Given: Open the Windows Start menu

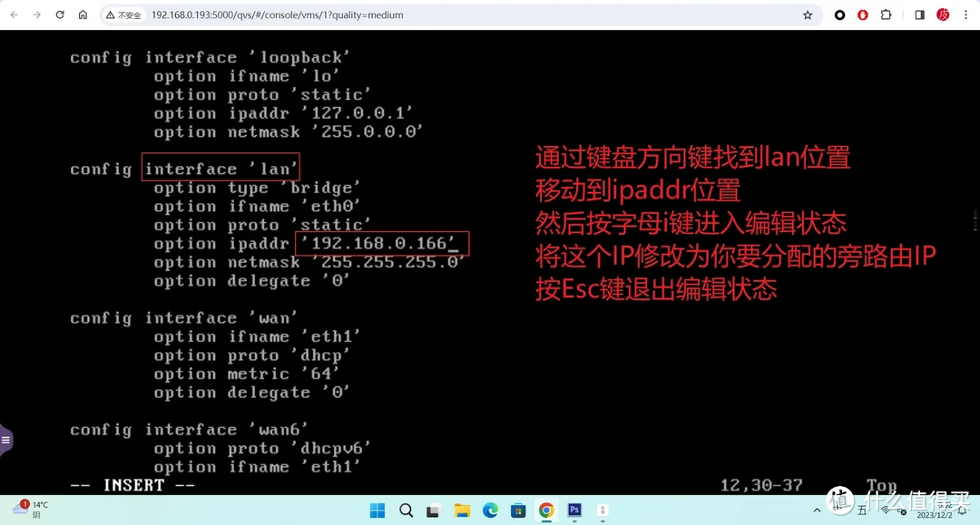Looking at the screenshot, I should 377,510.
